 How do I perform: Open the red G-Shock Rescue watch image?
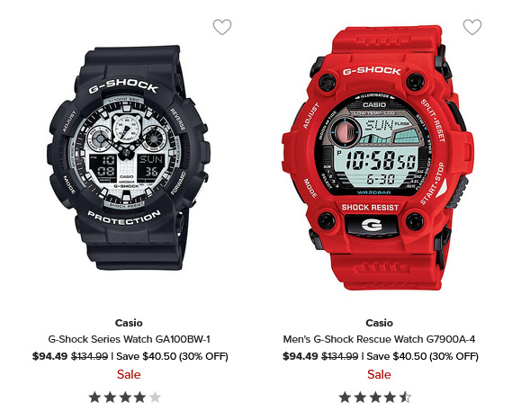point(378,157)
